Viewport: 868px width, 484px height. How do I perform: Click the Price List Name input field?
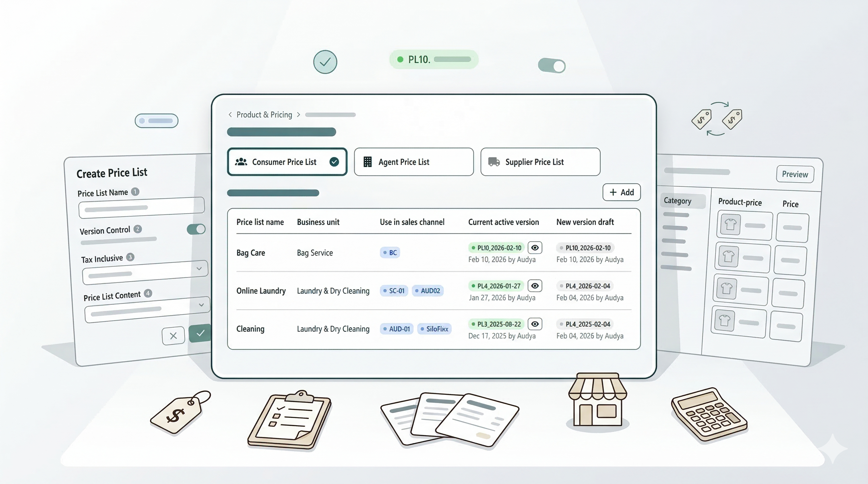142,207
